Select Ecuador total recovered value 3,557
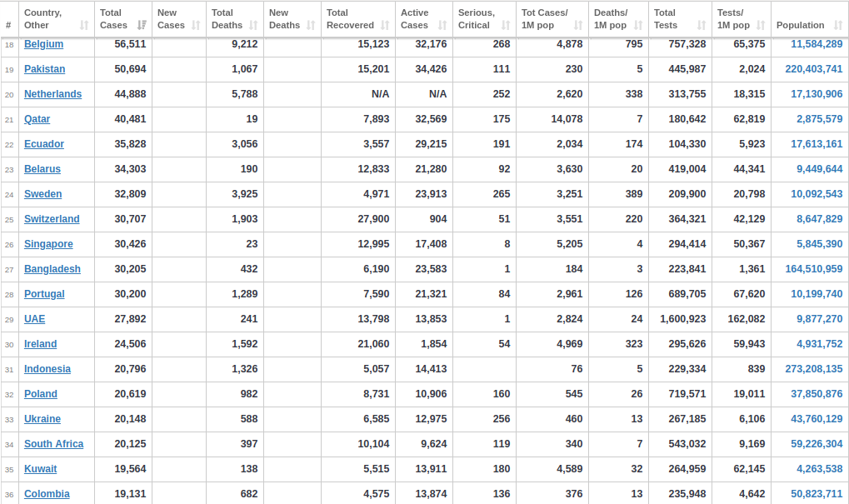849x504 pixels. (x=377, y=144)
